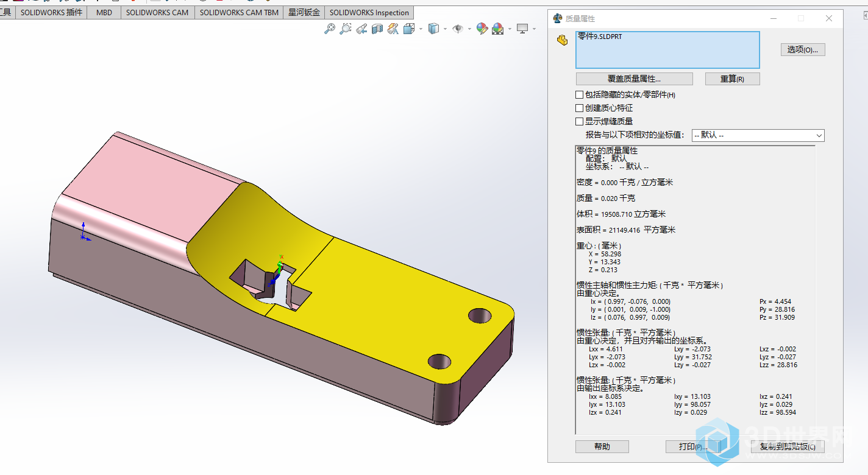Expand the Display Style dropdown arrow
Viewport: 868px width, 475px height.
point(445,29)
